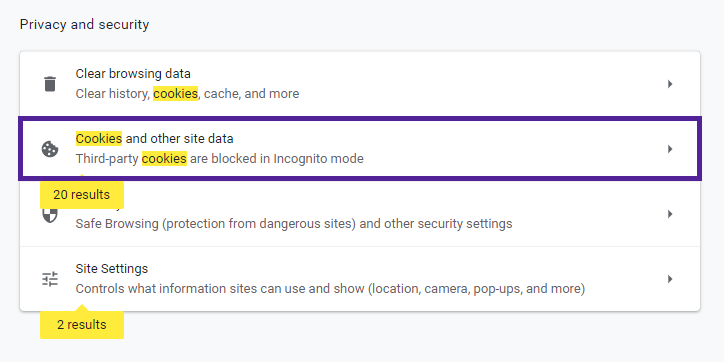
Task: Click the Privacy and security heading
Action: tap(84, 24)
